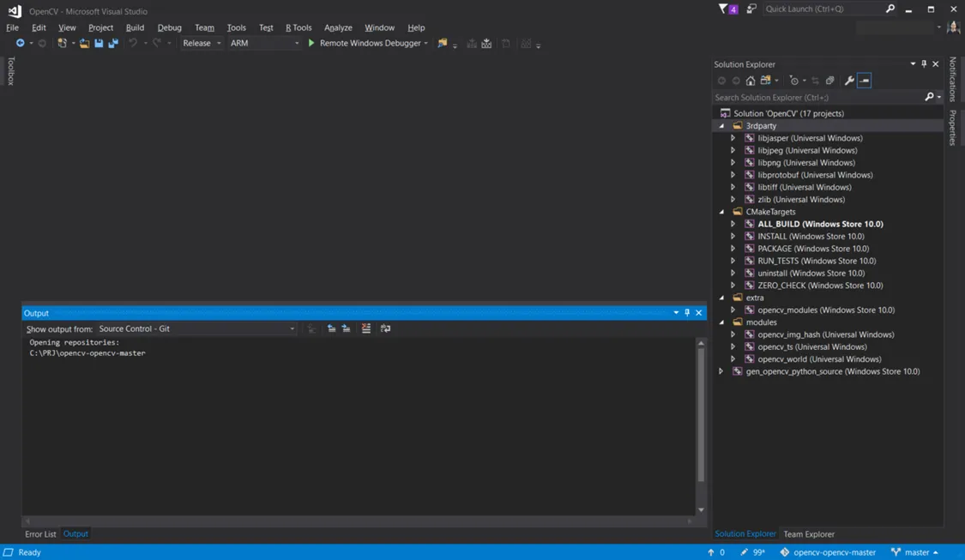Click Go to Previous Message icon in Output
This screenshot has height=560, width=965.
pos(331,328)
